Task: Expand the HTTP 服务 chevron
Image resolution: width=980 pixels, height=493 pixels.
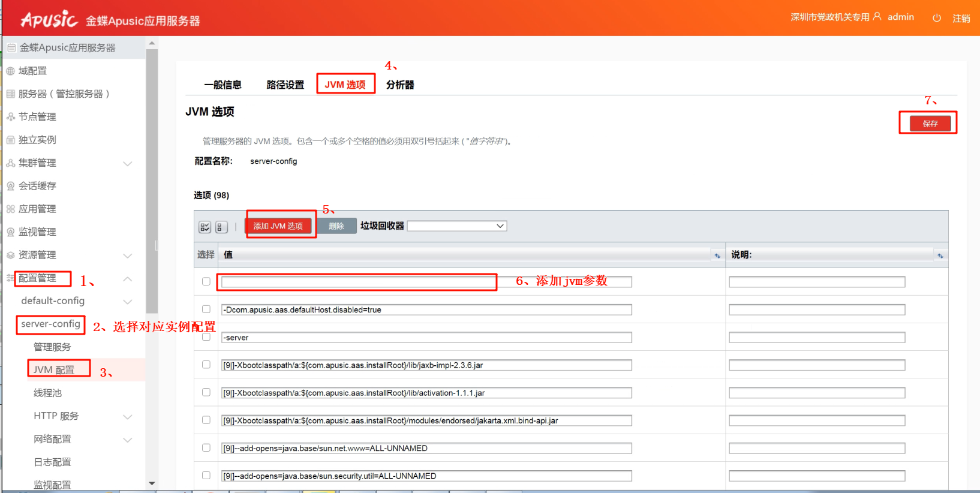Action: 127,417
